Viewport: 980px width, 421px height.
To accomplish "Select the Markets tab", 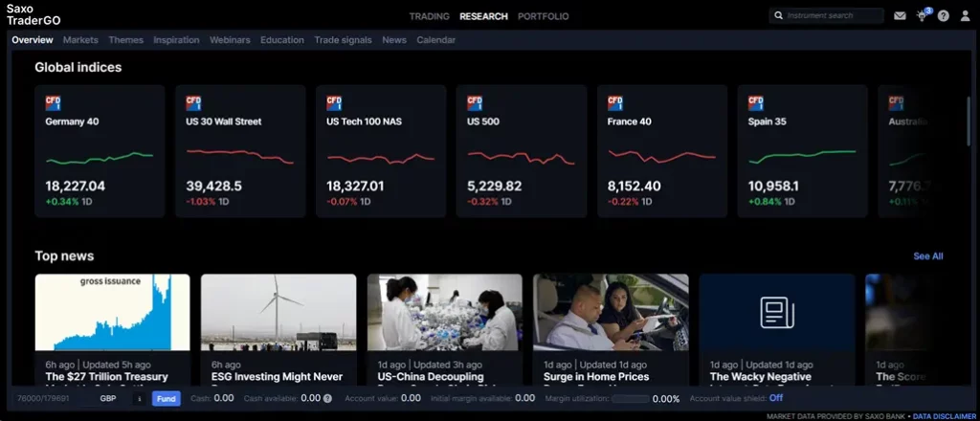I will pyautogui.click(x=80, y=40).
